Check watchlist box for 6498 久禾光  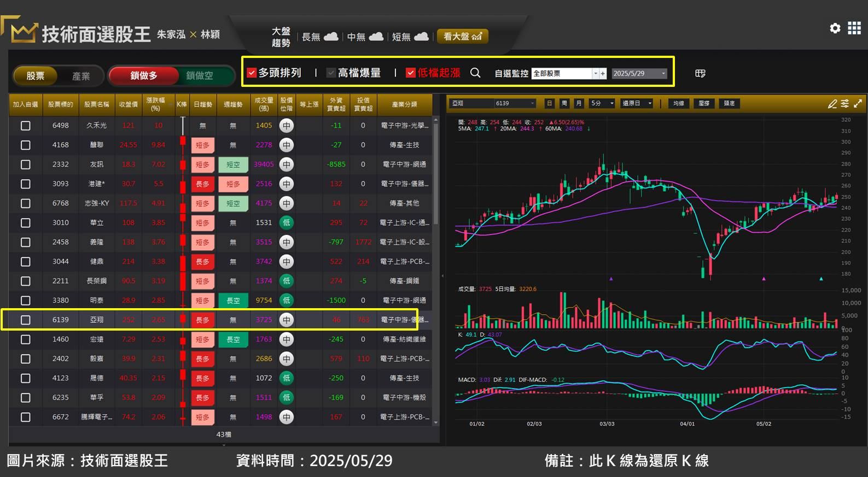click(x=25, y=126)
